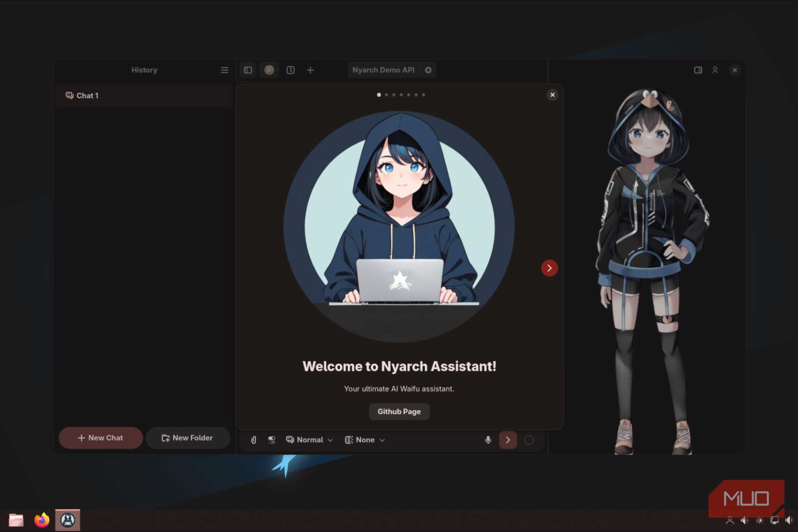Send message with red arrow button
798x532 pixels.
pos(508,440)
